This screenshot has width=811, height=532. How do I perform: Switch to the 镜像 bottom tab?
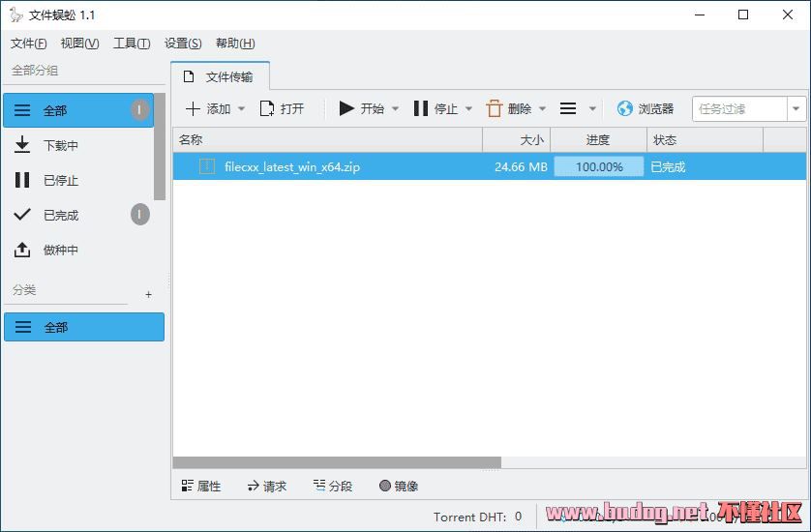pos(399,487)
